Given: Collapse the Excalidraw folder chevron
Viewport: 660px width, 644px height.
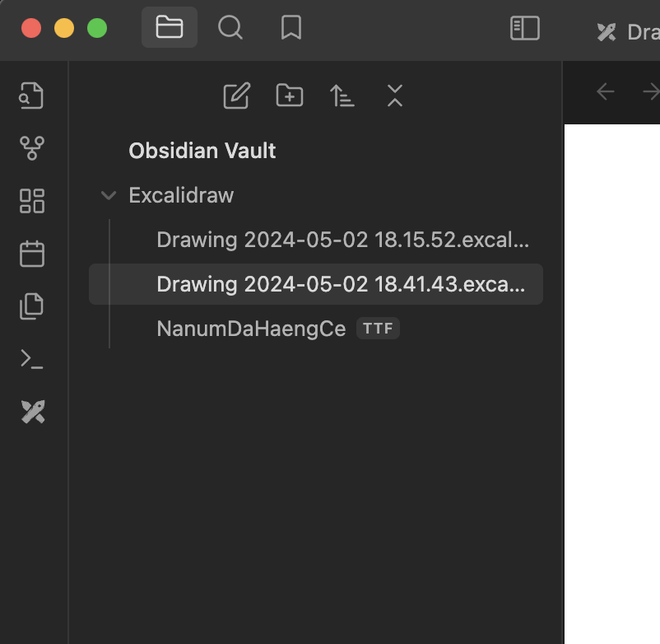Looking at the screenshot, I should pyautogui.click(x=109, y=195).
